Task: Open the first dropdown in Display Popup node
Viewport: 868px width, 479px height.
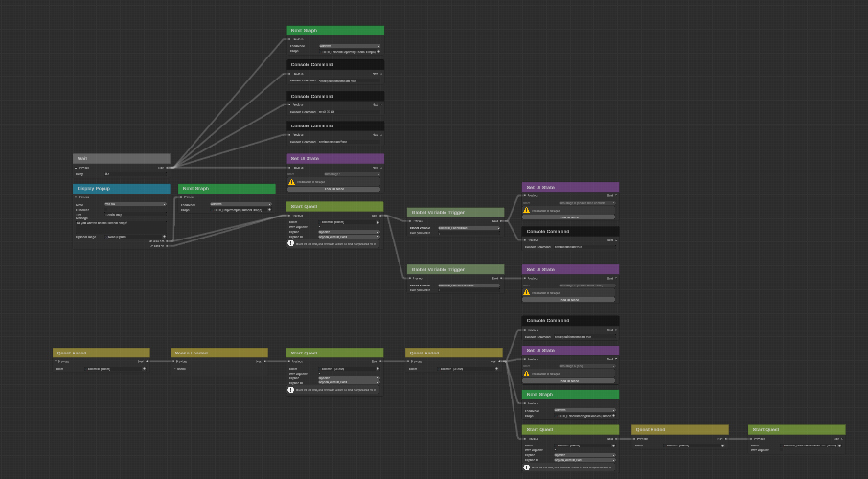Action: [x=135, y=204]
